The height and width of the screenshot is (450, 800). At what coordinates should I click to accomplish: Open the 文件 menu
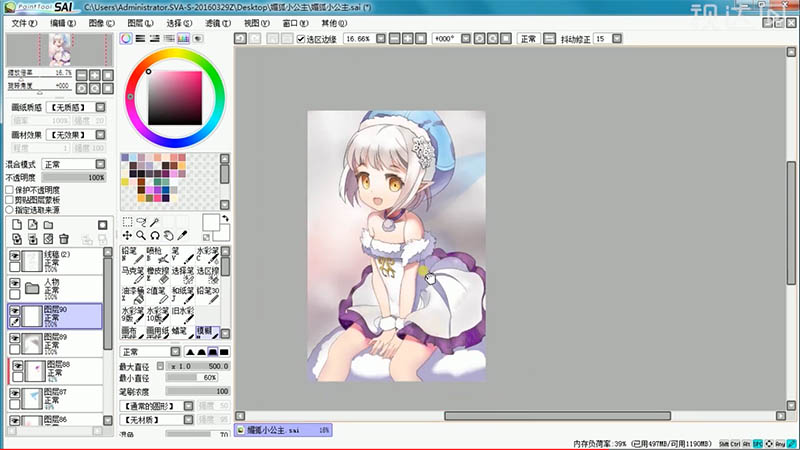click(24, 23)
